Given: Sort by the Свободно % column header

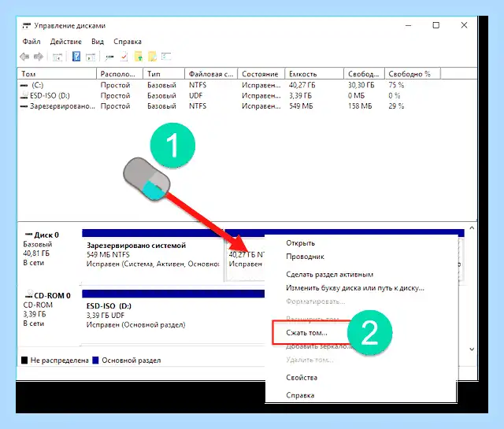Looking at the screenshot, I should point(413,74).
